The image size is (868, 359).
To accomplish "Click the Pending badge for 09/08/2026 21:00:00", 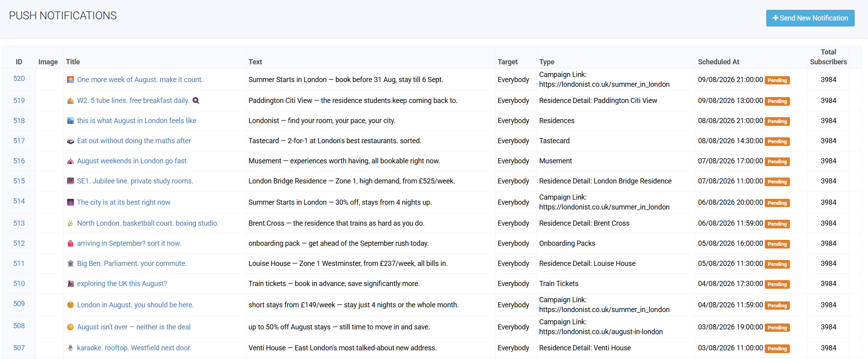I will point(777,80).
